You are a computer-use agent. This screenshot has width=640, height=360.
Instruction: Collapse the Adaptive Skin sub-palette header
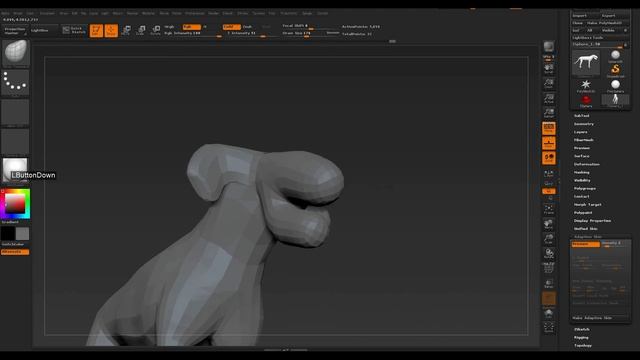[588, 236]
